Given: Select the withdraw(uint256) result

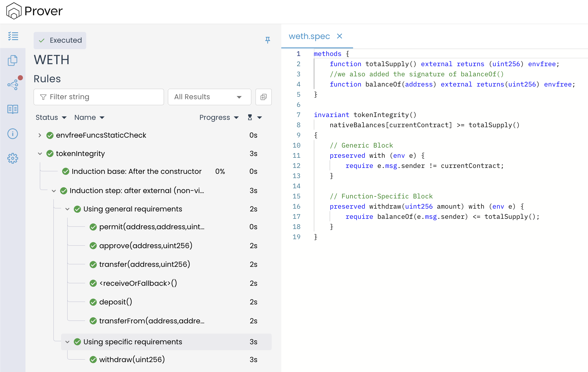Looking at the screenshot, I should (132, 360).
